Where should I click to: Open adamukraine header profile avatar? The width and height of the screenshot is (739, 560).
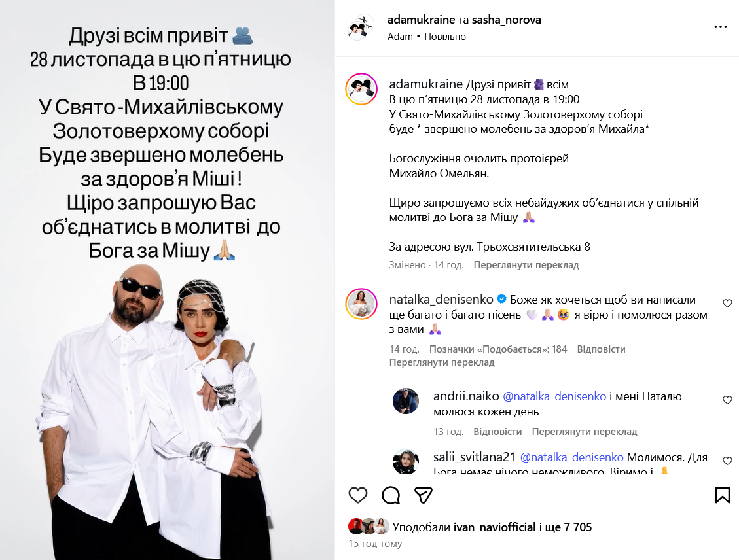(x=361, y=27)
